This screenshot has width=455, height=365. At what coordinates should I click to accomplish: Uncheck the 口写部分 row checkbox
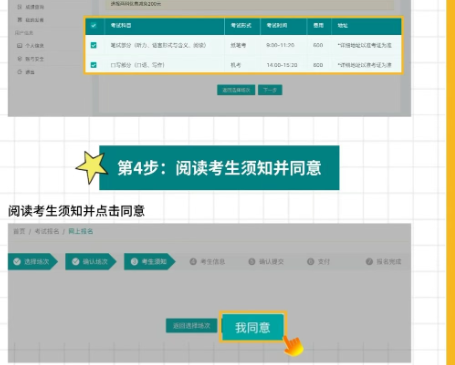[x=94, y=65]
